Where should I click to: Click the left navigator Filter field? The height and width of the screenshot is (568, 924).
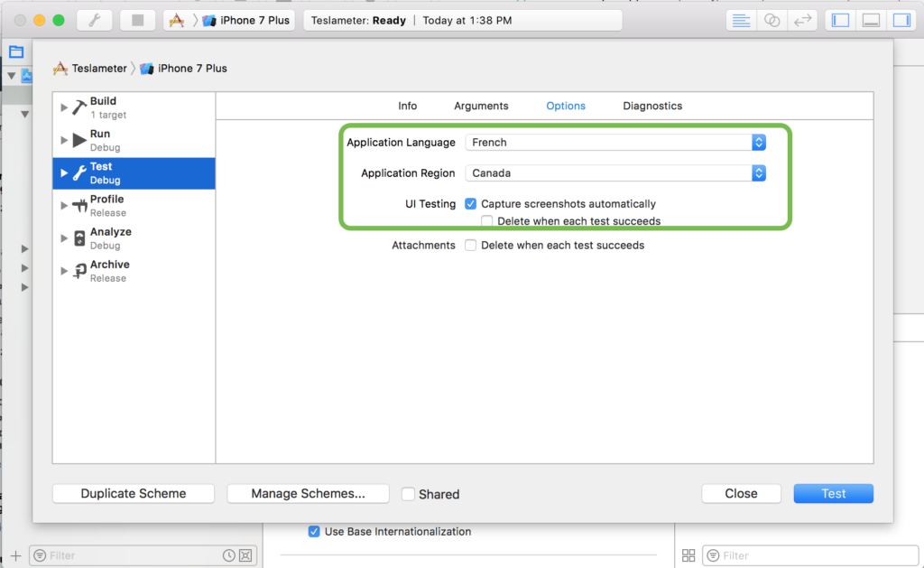(143, 555)
